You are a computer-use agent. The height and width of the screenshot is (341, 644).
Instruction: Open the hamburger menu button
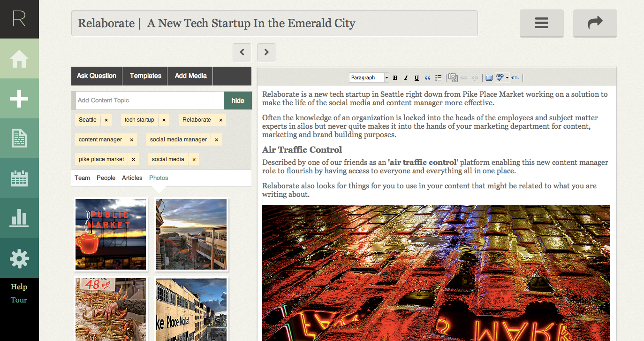[541, 23]
